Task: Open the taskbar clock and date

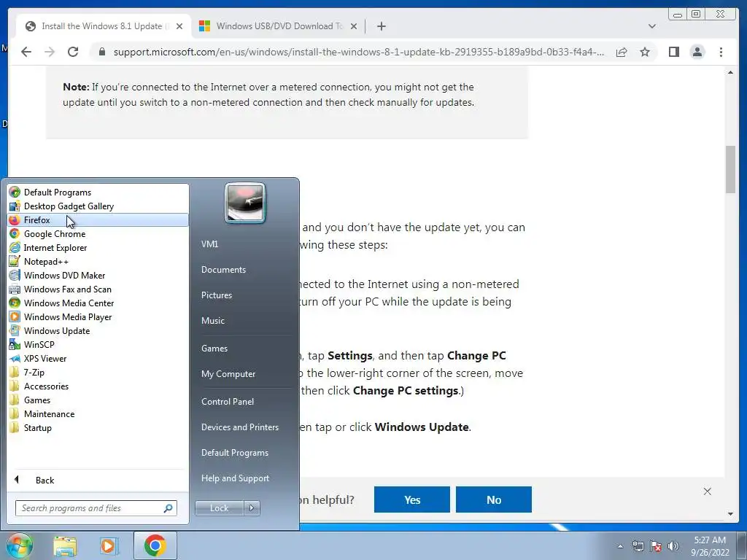Action: (x=710, y=546)
